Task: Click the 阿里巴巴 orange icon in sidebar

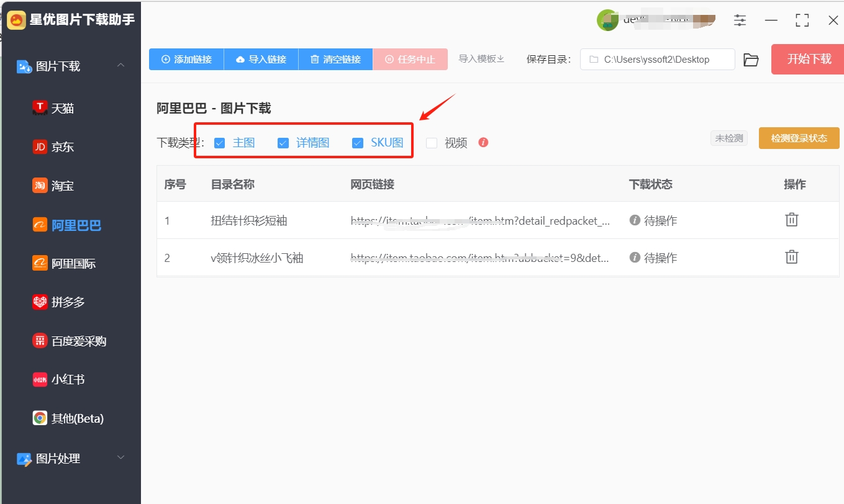Action: tap(40, 225)
